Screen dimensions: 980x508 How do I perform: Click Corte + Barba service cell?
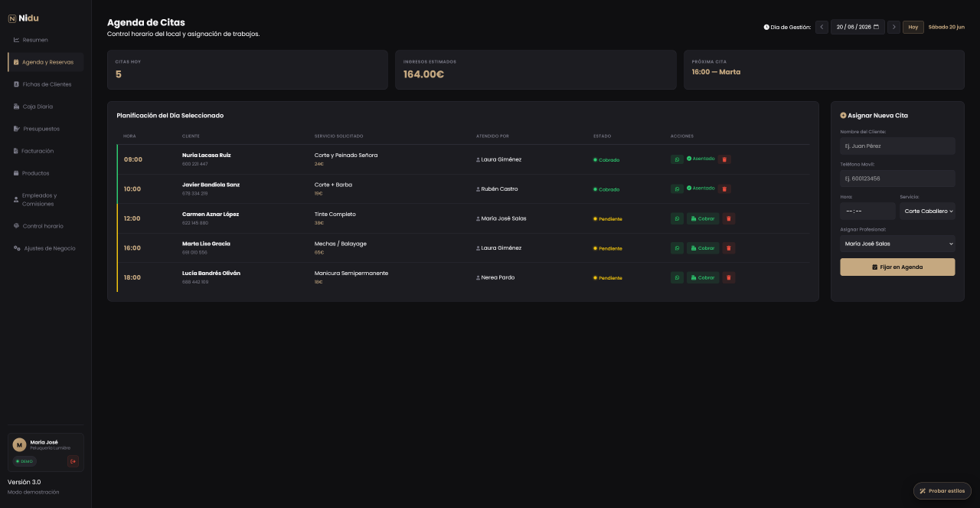(333, 185)
